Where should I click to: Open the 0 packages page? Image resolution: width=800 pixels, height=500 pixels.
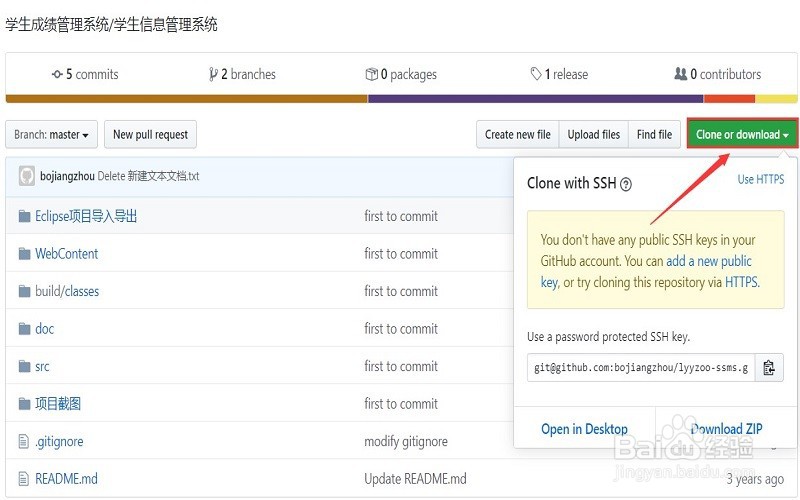401,74
